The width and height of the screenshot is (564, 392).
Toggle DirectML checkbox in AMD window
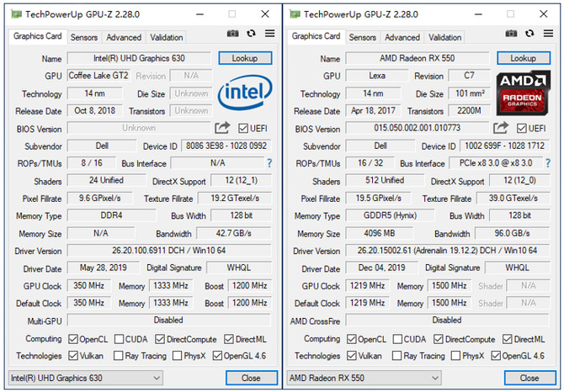(x=507, y=339)
